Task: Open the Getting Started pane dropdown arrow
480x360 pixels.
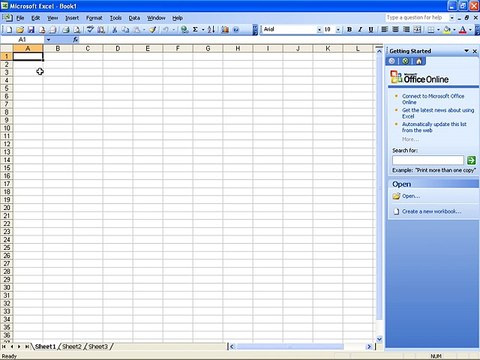Action: click(x=467, y=51)
